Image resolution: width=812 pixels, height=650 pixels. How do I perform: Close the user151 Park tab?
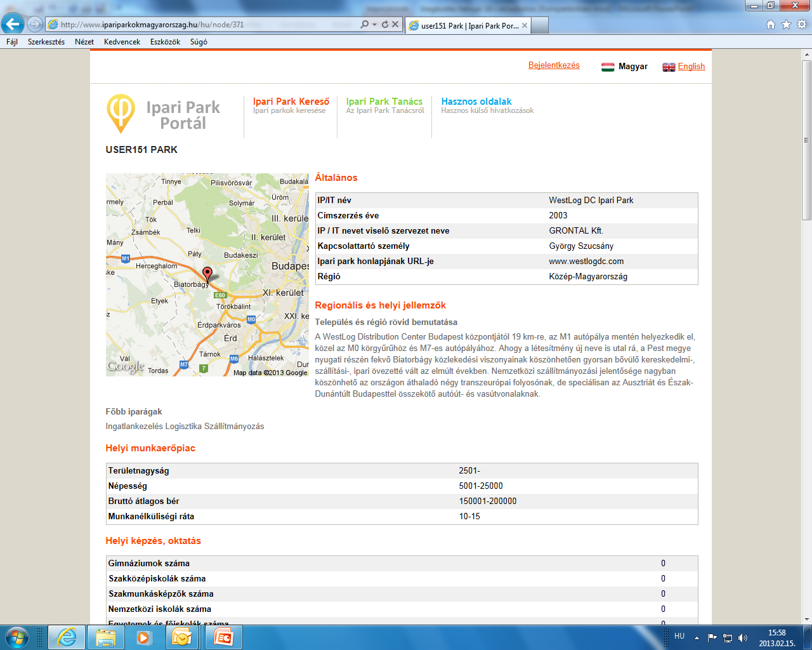525,25
